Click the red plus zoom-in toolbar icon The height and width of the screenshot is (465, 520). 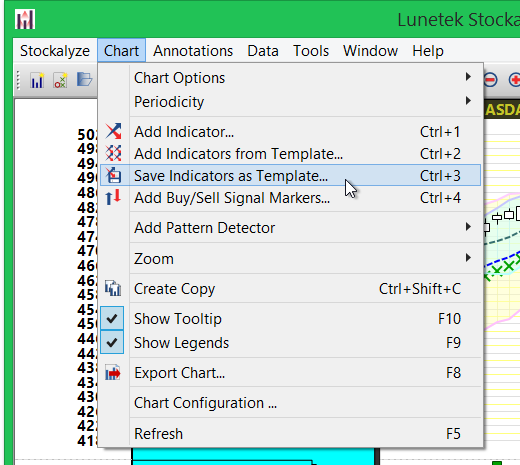point(515,80)
